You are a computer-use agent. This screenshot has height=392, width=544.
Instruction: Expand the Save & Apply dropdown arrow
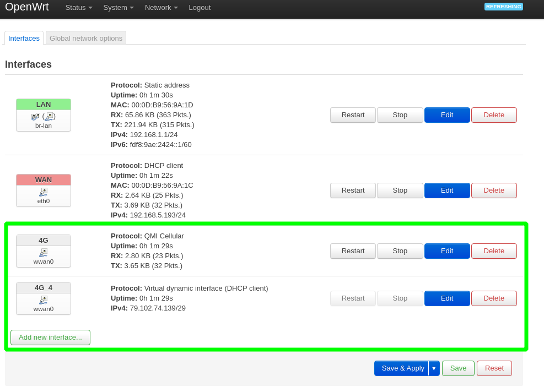[434, 368]
